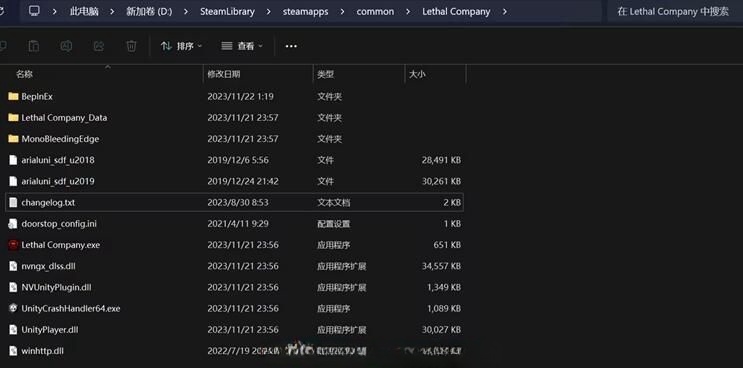Expand the chevron after common
This screenshot has width=743, height=368.
click(x=408, y=12)
